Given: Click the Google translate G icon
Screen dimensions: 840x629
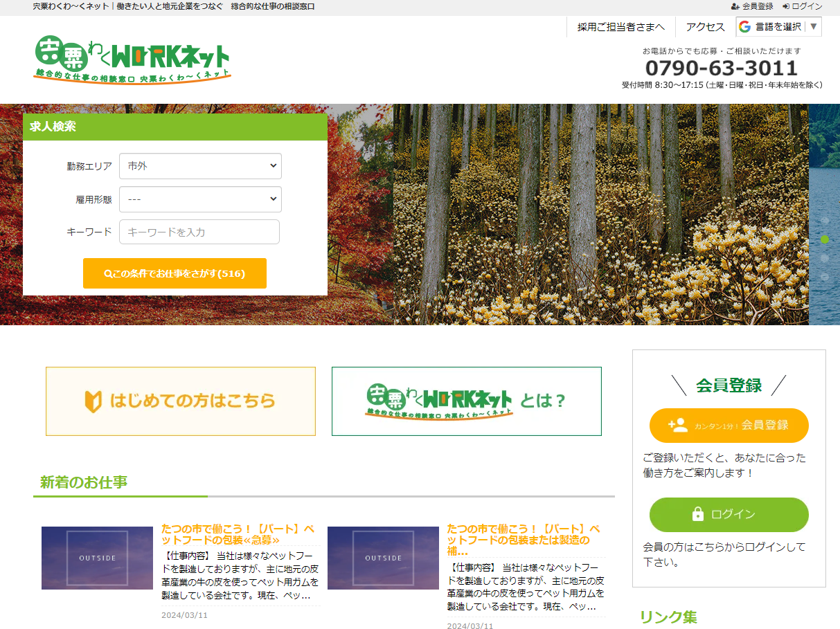Looking at the screenshot, I should (x=745, y=27).
